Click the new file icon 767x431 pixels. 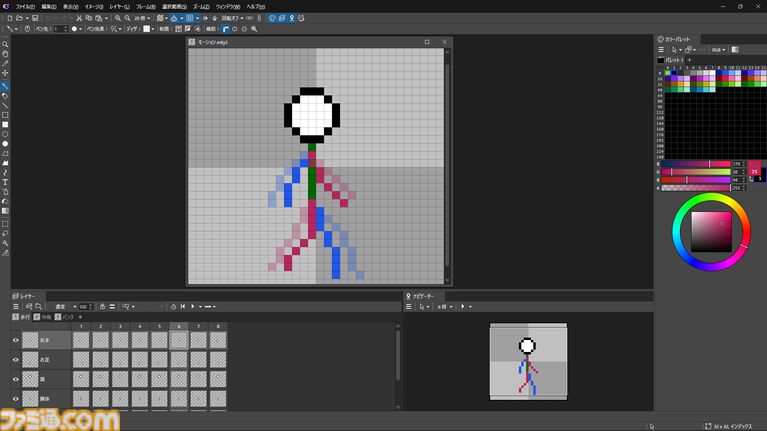pyautogui.click(x=9, y=18)
